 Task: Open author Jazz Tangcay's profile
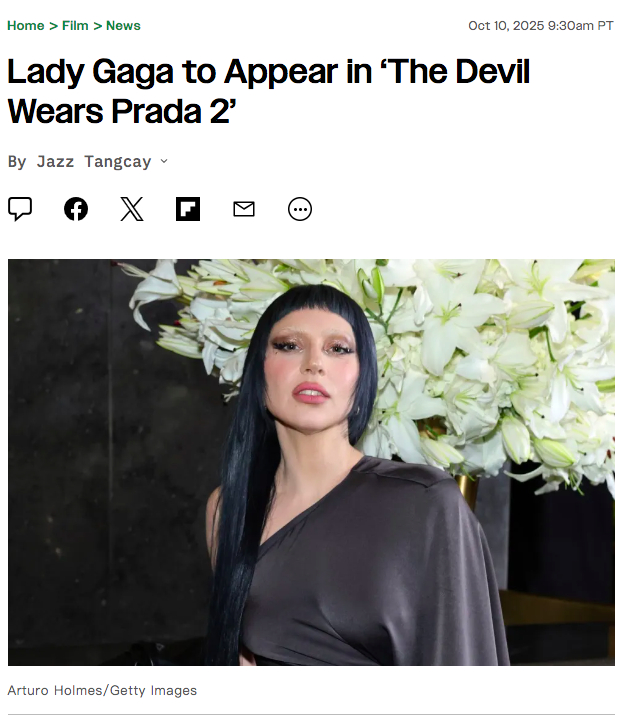pyautogui.click(x=94, y=162)
